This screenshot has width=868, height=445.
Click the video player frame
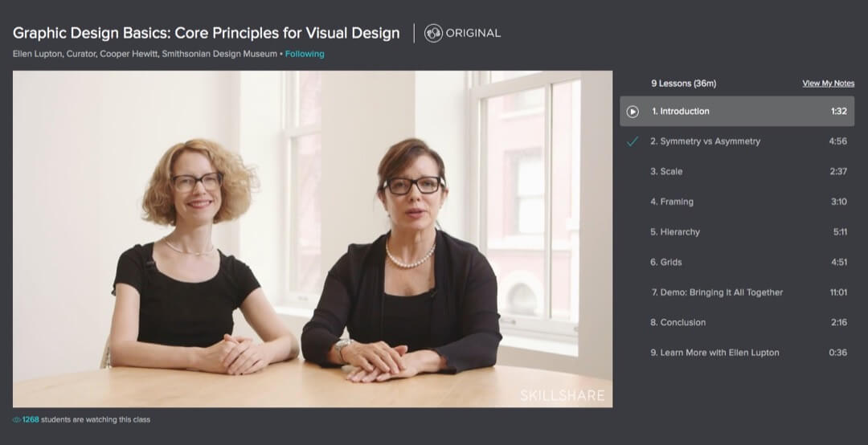[313, 239]
